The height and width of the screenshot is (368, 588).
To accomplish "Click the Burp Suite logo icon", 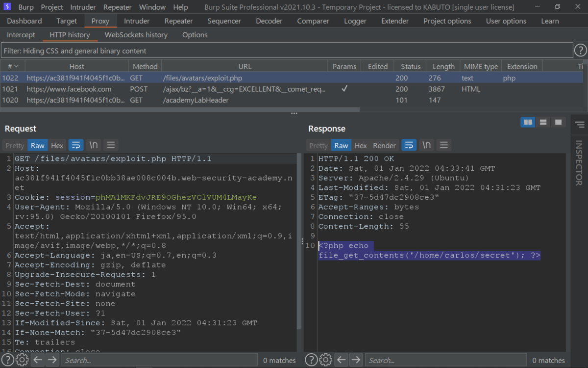I will tap(8, 7).
